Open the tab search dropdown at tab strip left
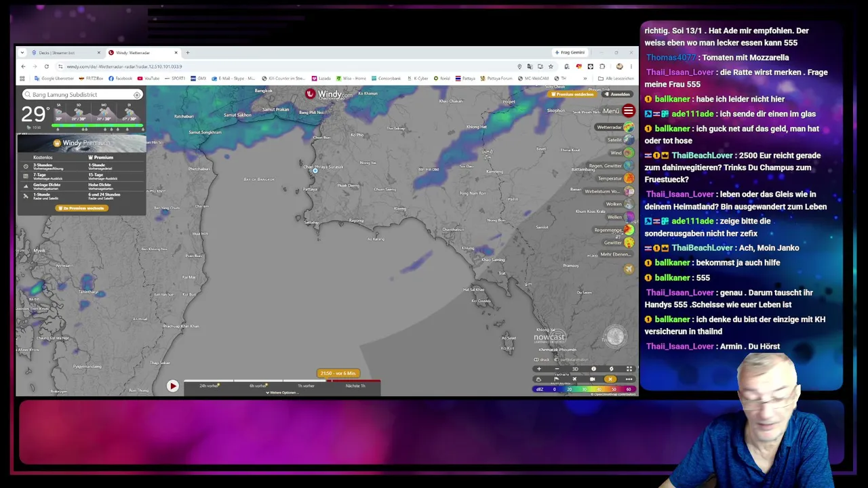 coord(22,52)
